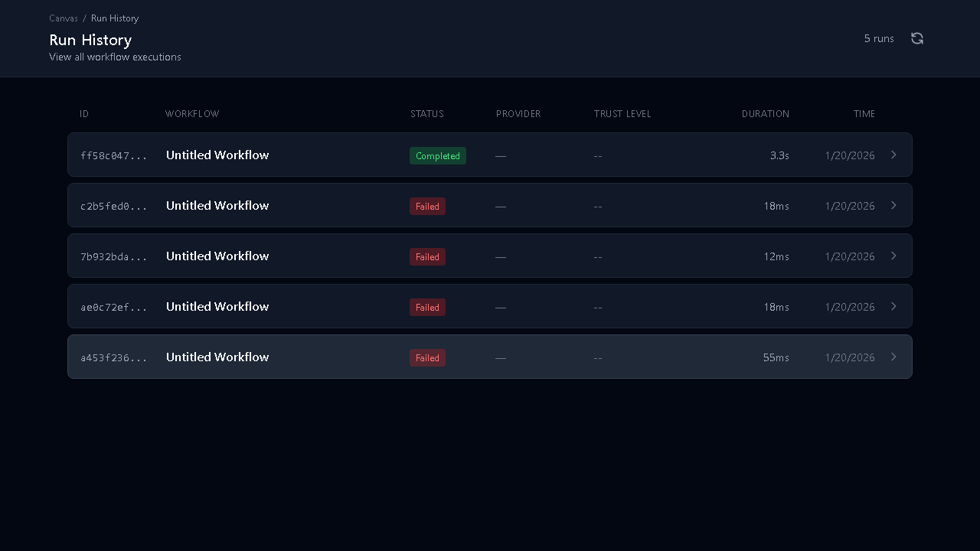980x551 pixels.
Task: Click Untitled Workflow on the first run
Action: click(x=217, y=155)
